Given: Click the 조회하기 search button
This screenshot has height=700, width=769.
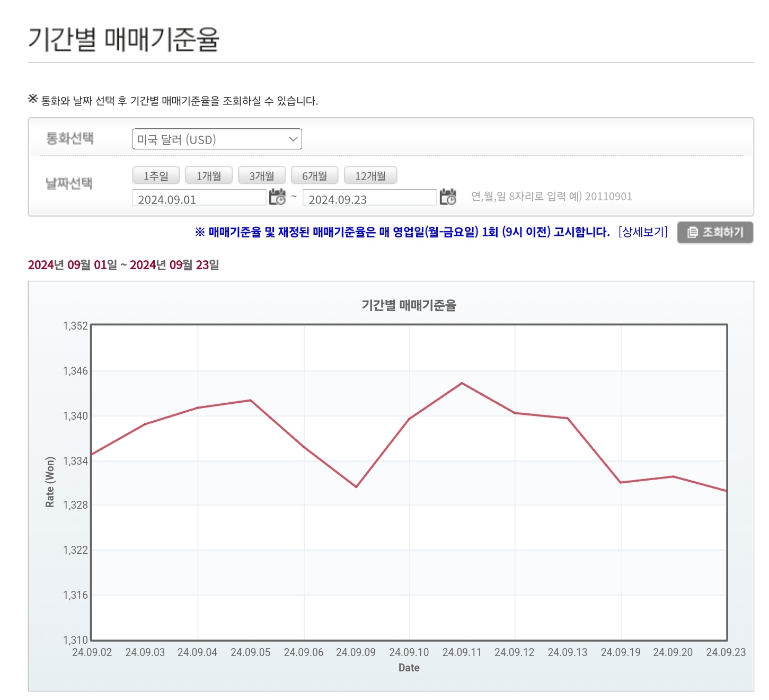Looking at the screenshot, I should [x=715, y=232].
